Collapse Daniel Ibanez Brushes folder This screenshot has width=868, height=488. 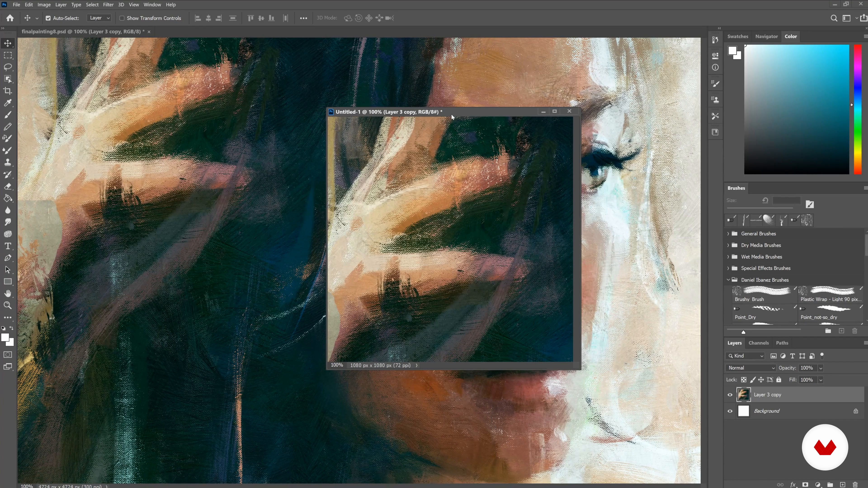click(728, 280)
